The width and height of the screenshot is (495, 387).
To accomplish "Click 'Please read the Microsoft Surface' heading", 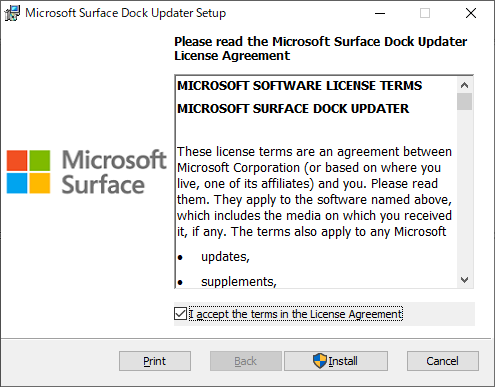I will tap(320, 49).
